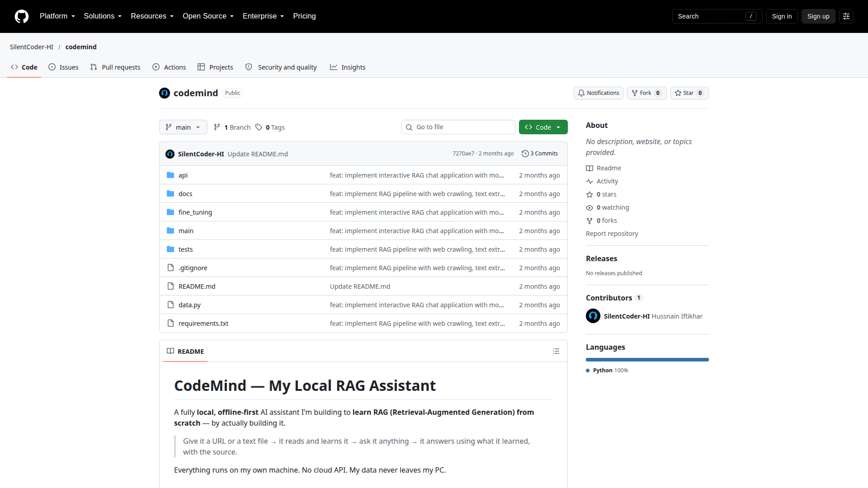This screenshot has height=488, width=868.
Task: View 0 Tags list
Action: click(270, 127)
